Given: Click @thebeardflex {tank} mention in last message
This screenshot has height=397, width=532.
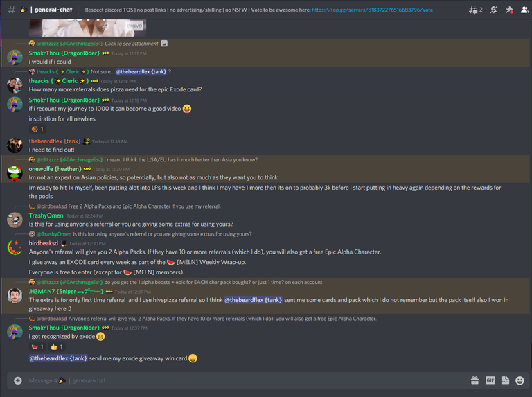Looking at the screenshot, I should (x=58, y=358).
